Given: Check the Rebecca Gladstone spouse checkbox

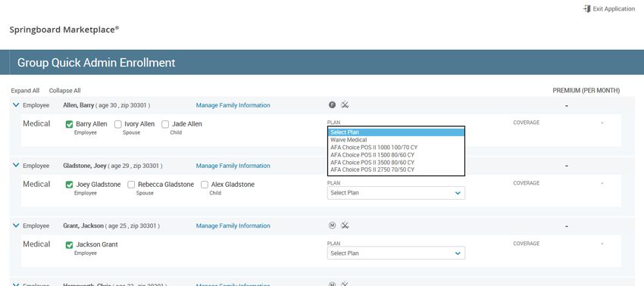Looking at the screenshot, I should (x=131, y=185).
